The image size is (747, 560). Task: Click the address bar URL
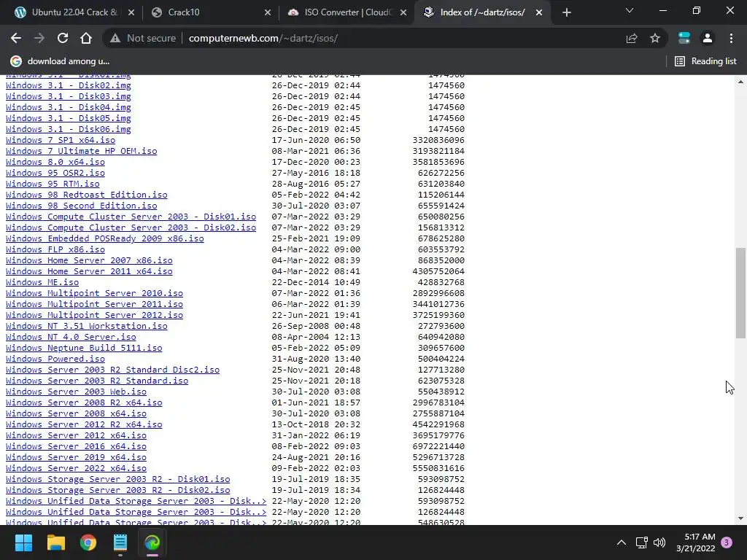click(x=263, y=38)
